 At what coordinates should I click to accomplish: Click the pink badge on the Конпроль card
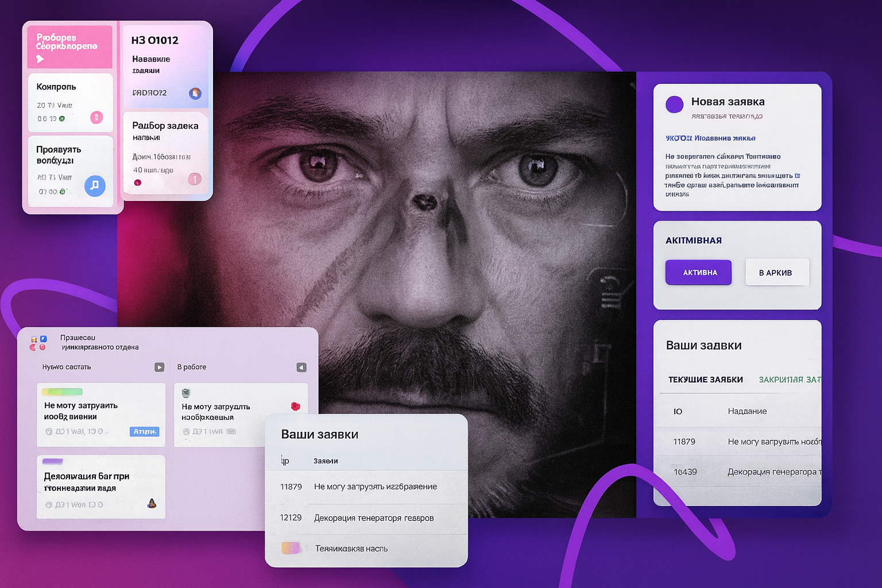pyautogui.click(x=96, y=118)
